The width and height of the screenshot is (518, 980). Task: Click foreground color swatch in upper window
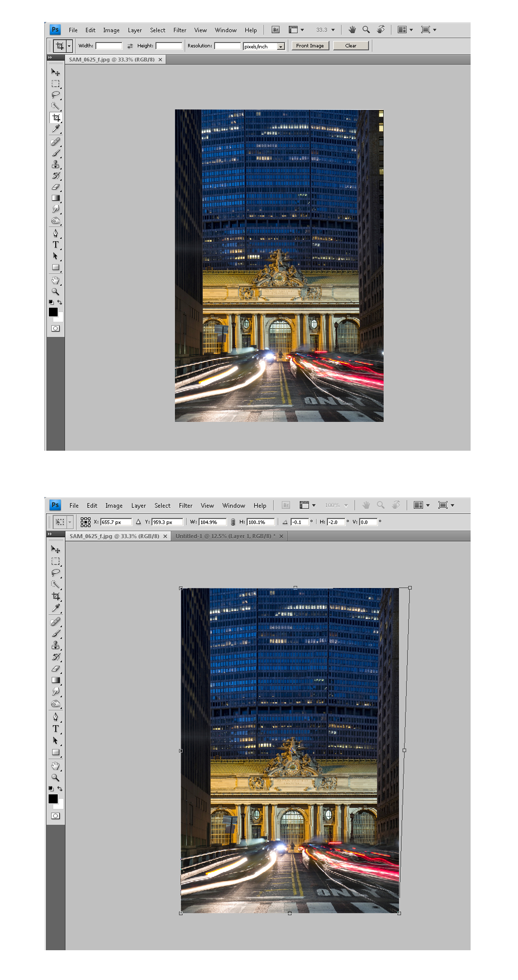pos(53,312)
